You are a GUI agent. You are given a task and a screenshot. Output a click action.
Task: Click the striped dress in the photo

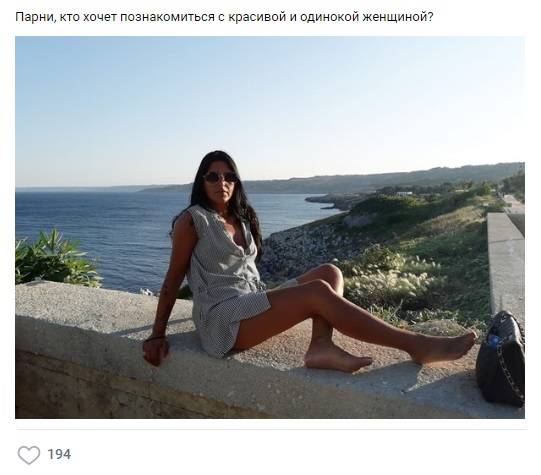tap(226, 276)
